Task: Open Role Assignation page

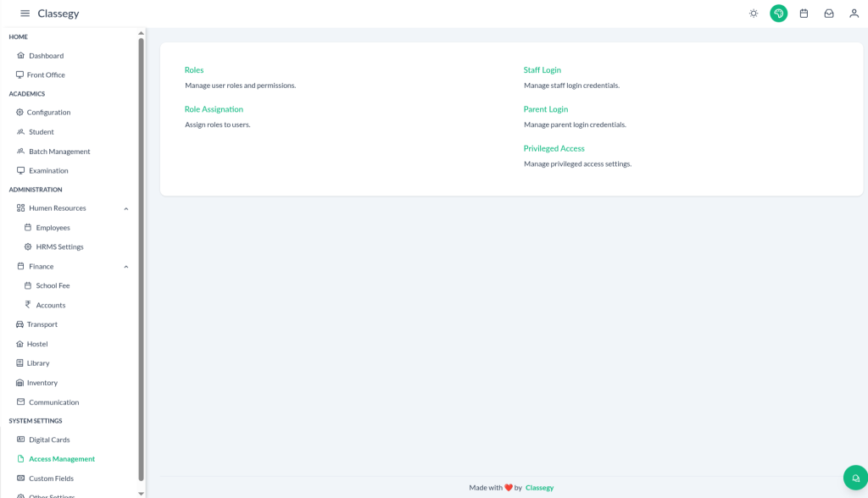Action: (214, 109)
